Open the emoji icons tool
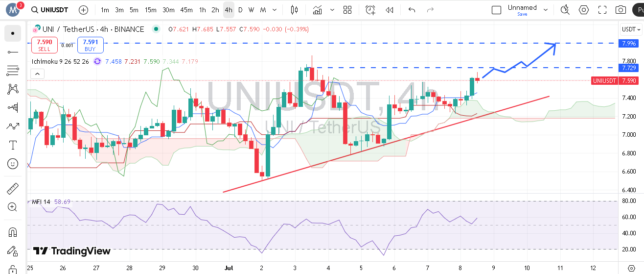This screenshot has height=274, width=644. click(x=13, y=164)
